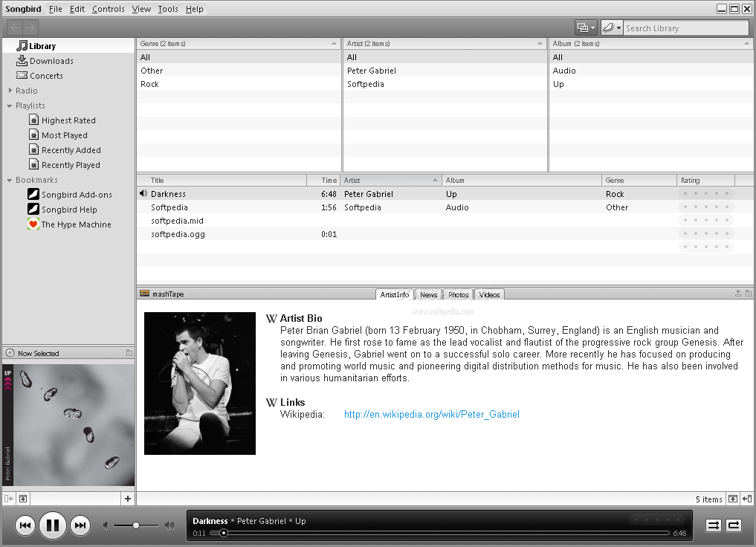Open the column picker at header's end
Screen dimensions: 756x547
pyautogui.click(x=744, y=181)
